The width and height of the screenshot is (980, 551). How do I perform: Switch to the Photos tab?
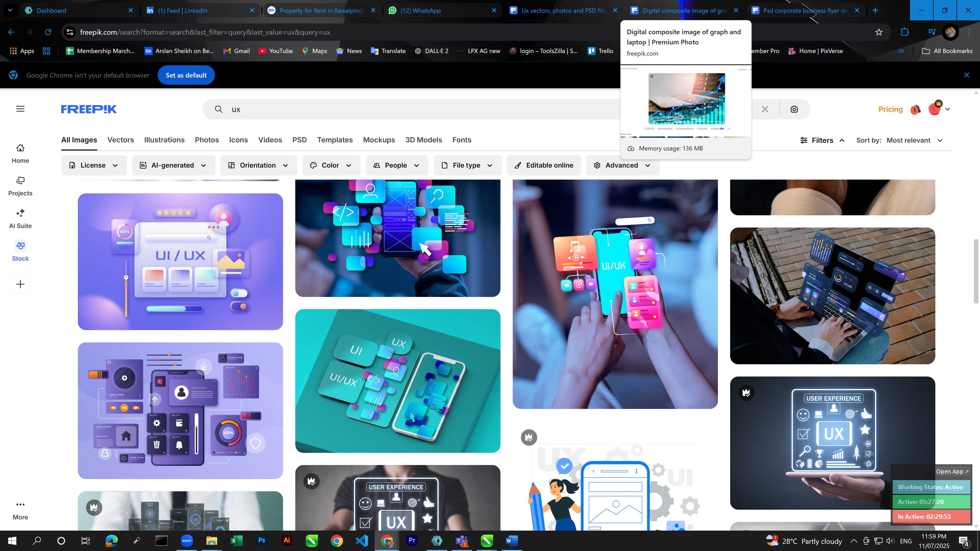pos(207,140)
